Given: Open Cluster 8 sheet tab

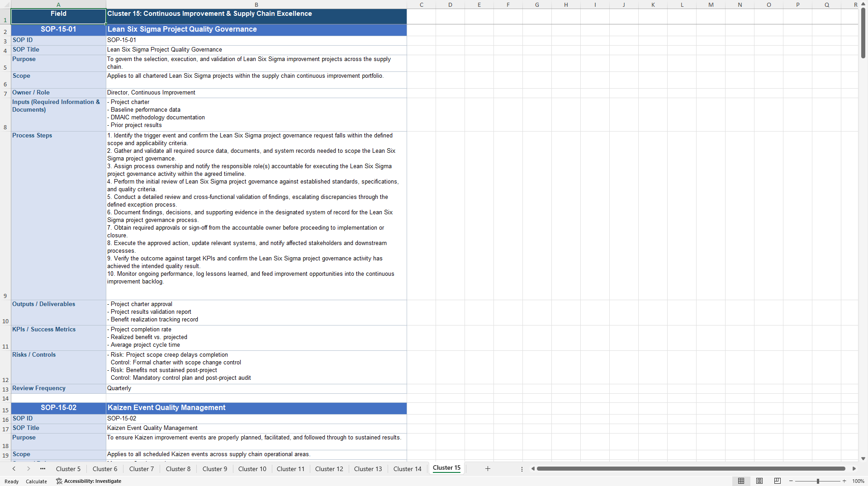Looking at the screenshot, I should 178,469.
